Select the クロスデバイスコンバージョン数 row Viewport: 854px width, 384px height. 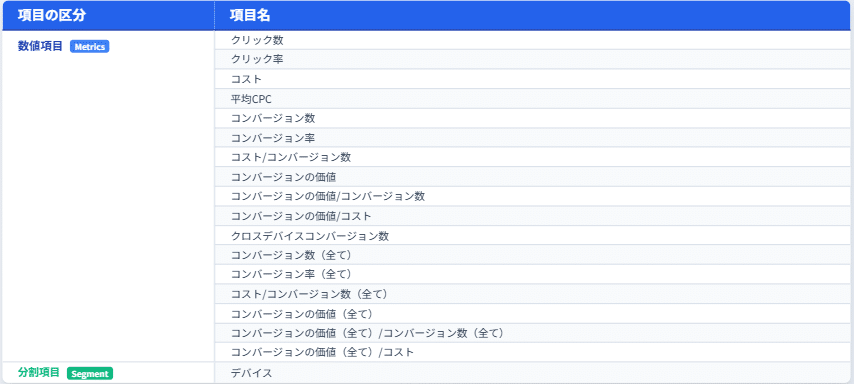coord(532,236)
